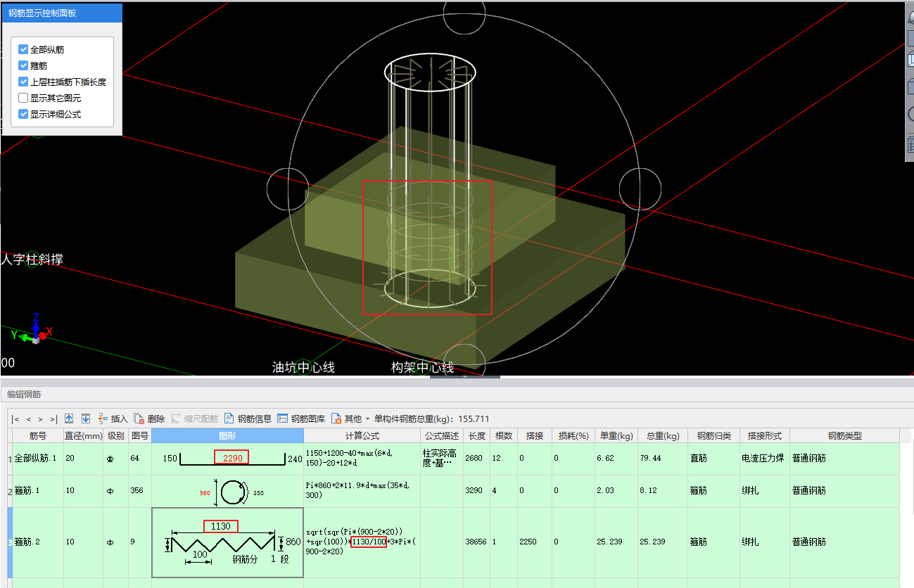Click 直径(mm) column header
The image size is (914, 588).
coord(83,436)
